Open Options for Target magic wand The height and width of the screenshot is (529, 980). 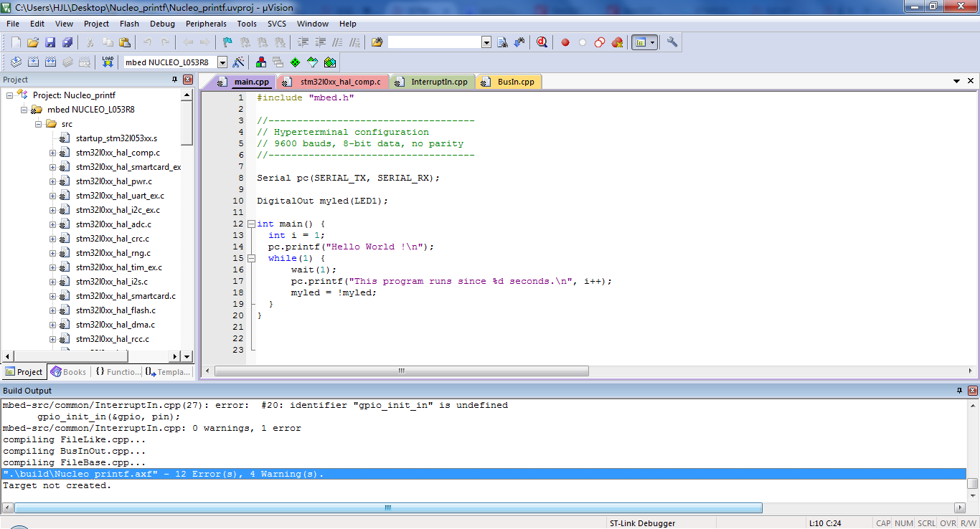point(239,62)
